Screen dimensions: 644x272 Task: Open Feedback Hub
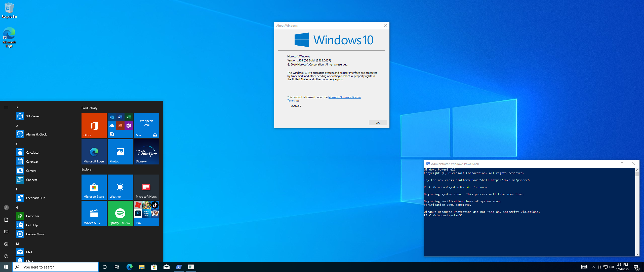[45, 198]
